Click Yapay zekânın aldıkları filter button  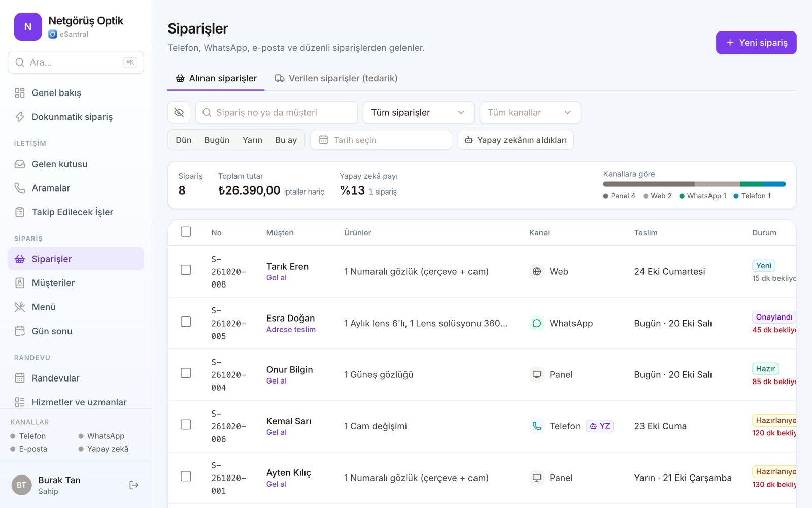516,140
